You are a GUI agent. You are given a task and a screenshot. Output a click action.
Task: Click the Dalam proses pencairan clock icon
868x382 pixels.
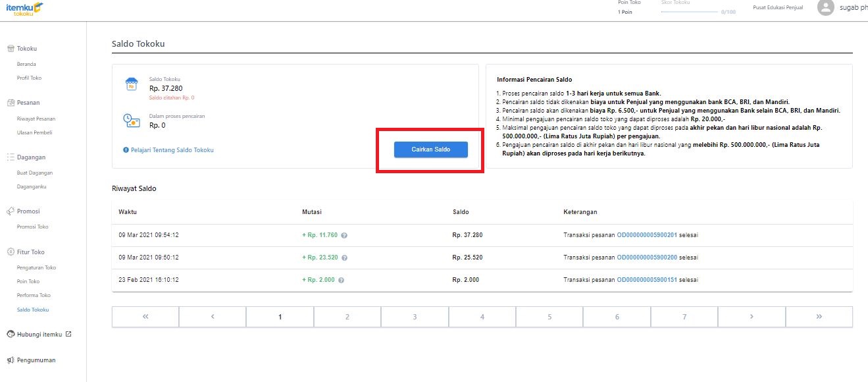coord(132,121)
